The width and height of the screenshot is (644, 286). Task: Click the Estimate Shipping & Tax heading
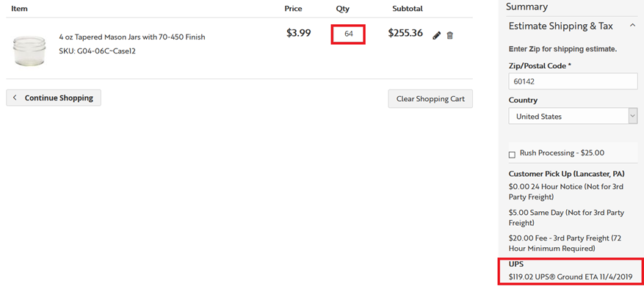tap(560, 26)
